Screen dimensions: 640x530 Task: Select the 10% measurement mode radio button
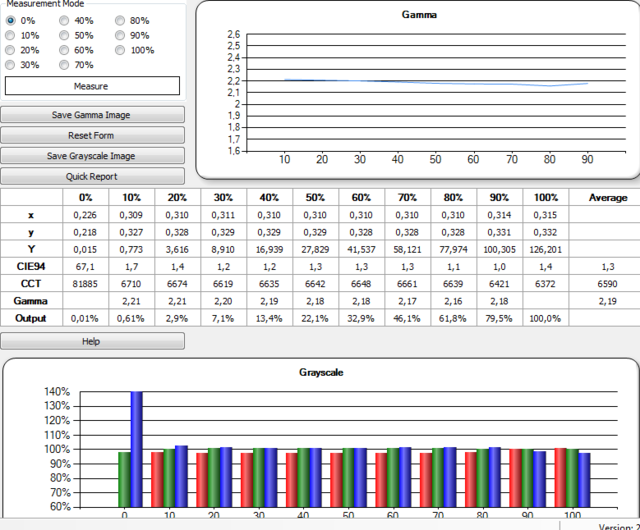click(10, 36)
